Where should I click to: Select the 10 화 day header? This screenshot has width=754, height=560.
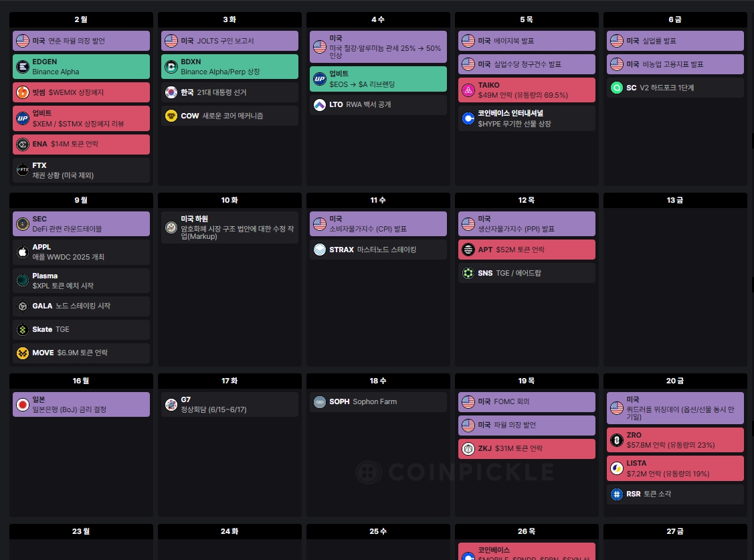click(229, 201)
